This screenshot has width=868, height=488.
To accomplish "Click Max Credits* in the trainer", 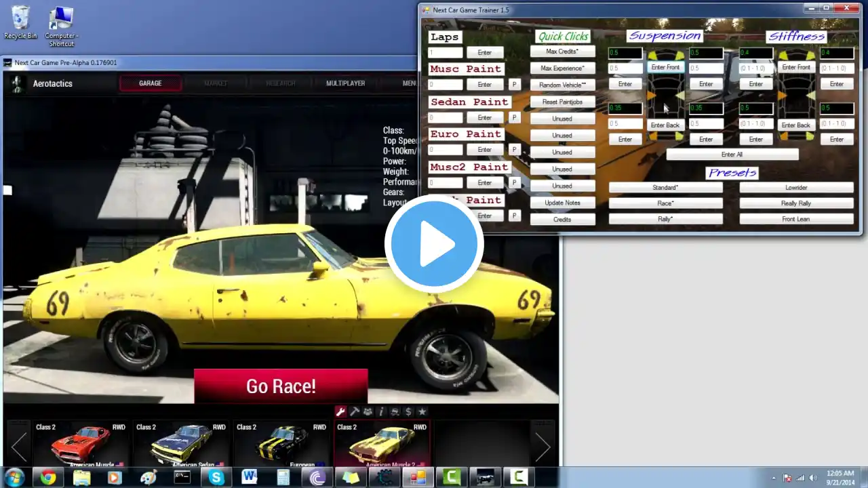I will click(x=562, y=52).
